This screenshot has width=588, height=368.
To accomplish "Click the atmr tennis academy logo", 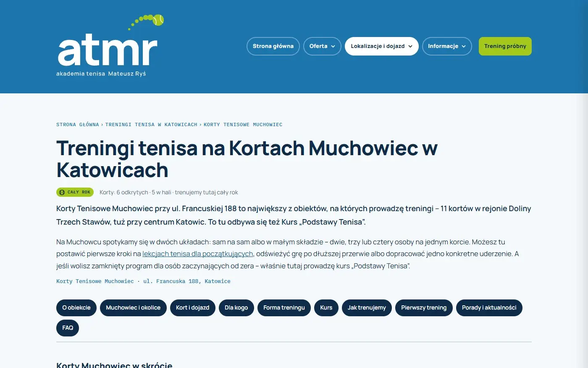I will tap(110, 46).
